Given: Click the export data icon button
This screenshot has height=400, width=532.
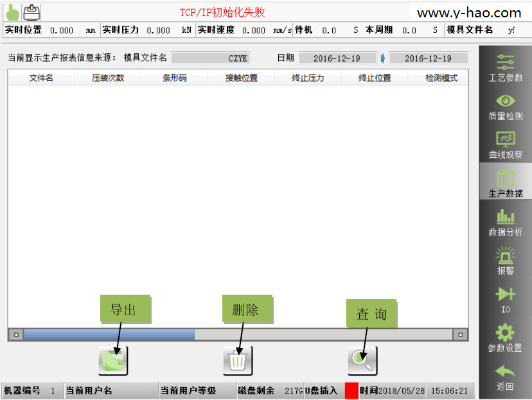Looking at the screenshot, I should (113, 361).
